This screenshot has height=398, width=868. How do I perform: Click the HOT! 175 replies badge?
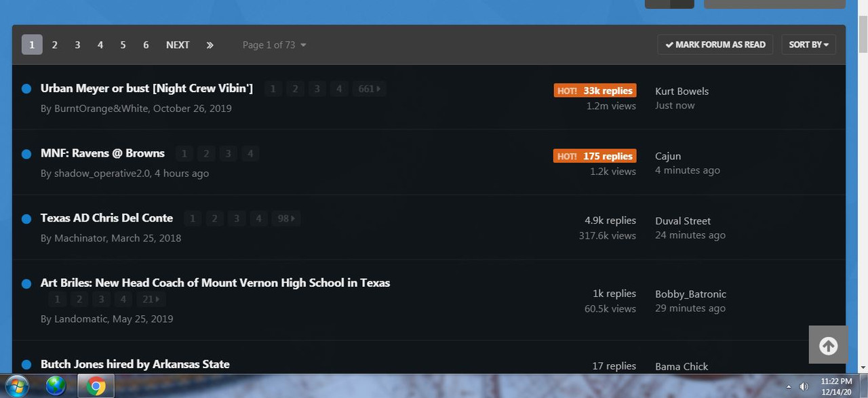(595, 156)
